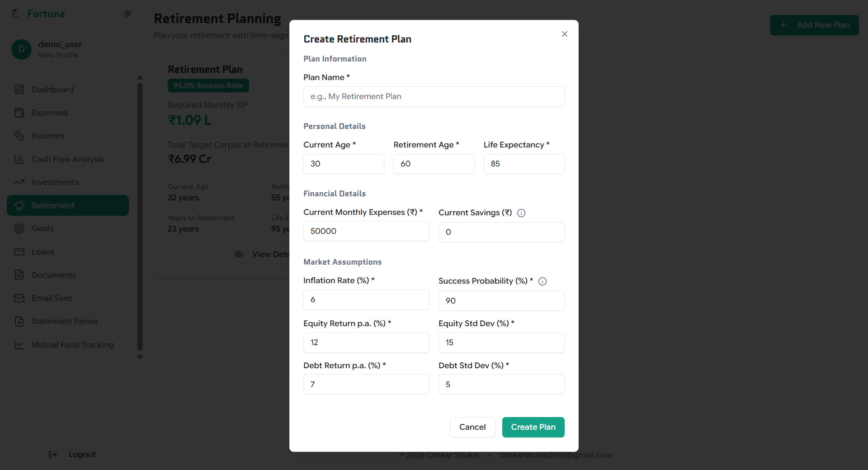
Task: Open View Profile under demo_user
Action: (58, 55)
